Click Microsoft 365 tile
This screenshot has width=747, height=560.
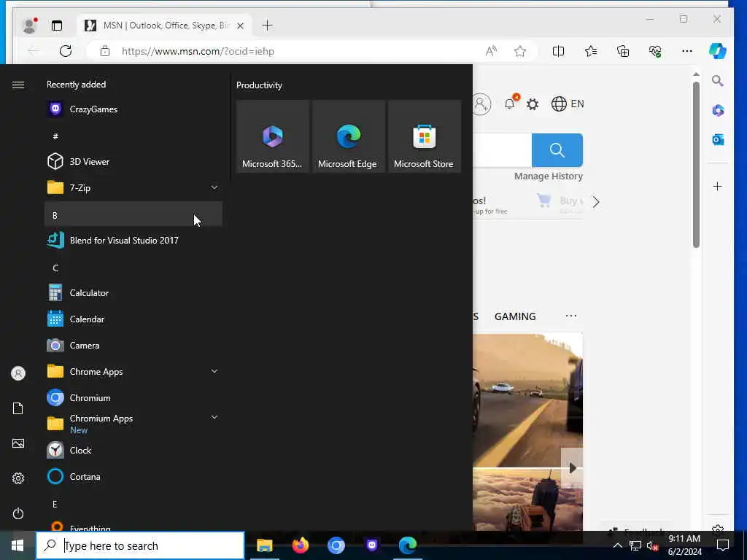pos(273,136)
